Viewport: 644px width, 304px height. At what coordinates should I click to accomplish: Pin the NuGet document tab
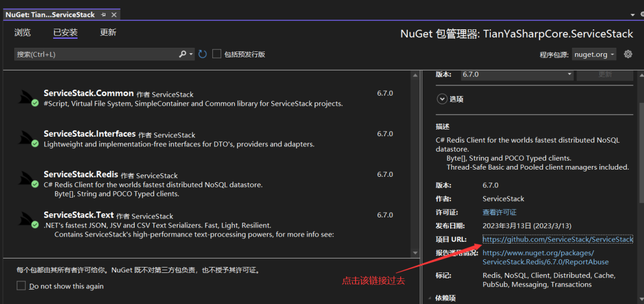coord(104,15)
